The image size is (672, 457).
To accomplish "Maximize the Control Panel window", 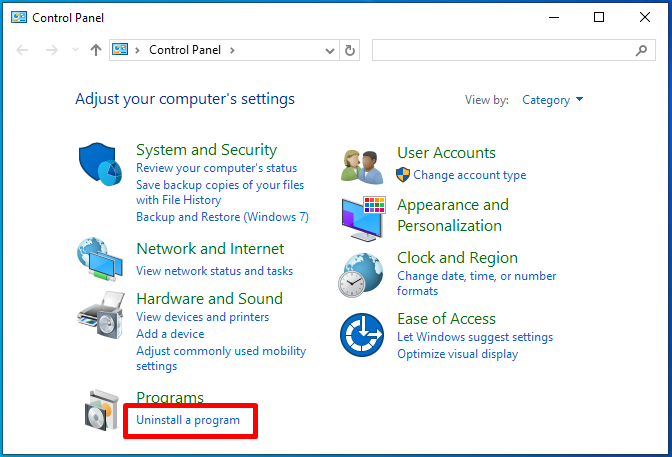I will point(599,18).
